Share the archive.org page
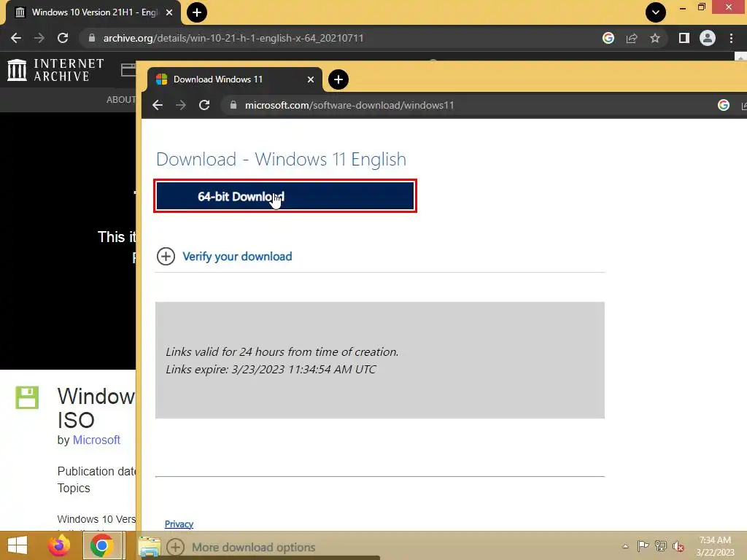This screenshot has width=747, height=560. [x=632, y=38]
